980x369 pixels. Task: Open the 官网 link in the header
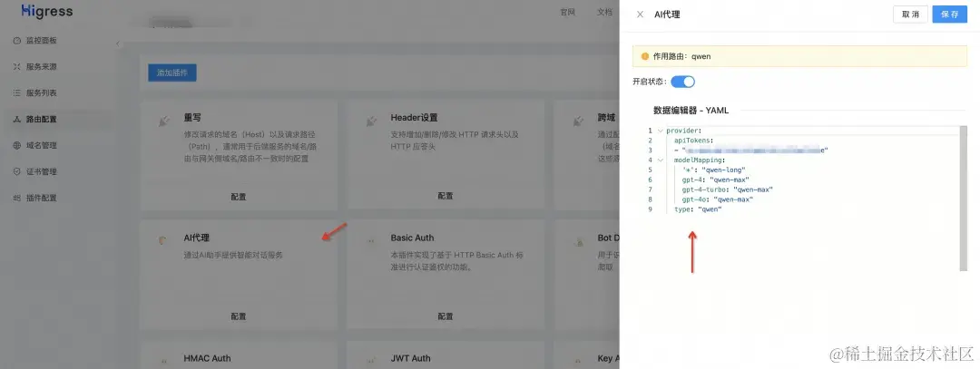(567, 12)
